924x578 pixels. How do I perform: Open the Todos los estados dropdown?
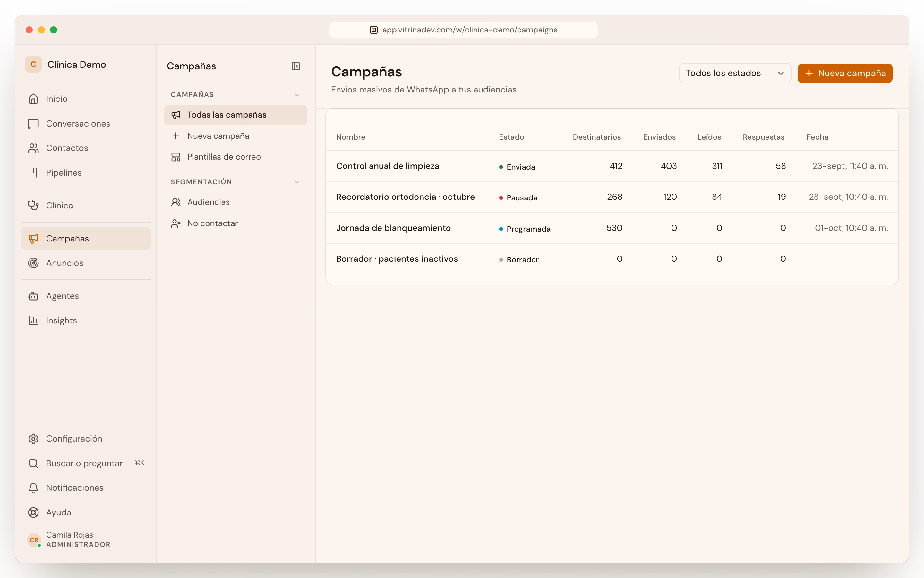(x=735, y=73)
